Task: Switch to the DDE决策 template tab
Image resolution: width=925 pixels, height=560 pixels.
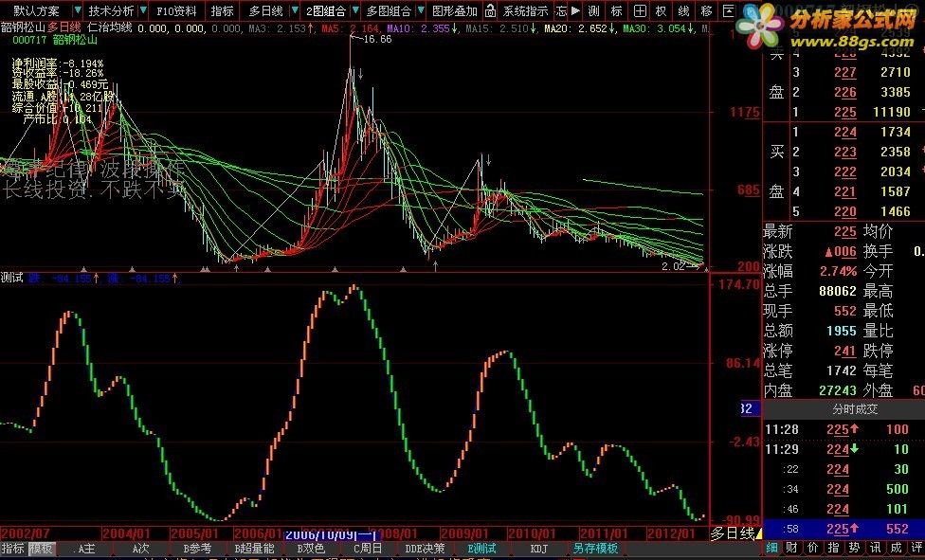Action: (x=424, y=549)
